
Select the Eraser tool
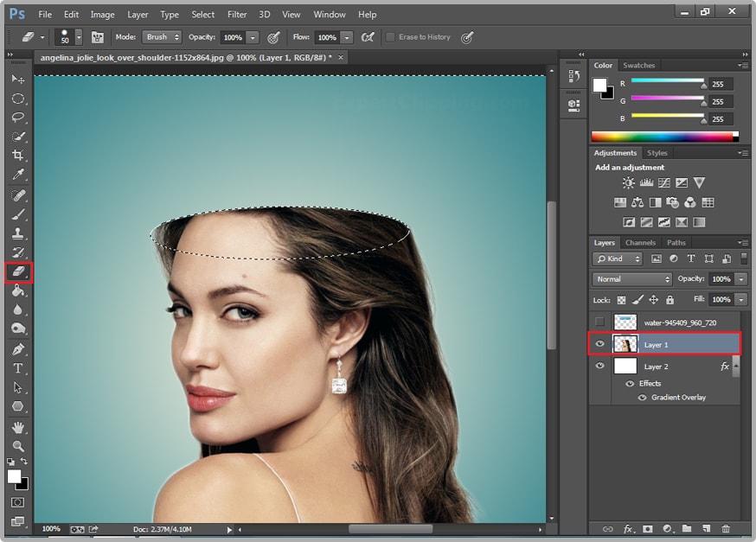pos(18,272)
